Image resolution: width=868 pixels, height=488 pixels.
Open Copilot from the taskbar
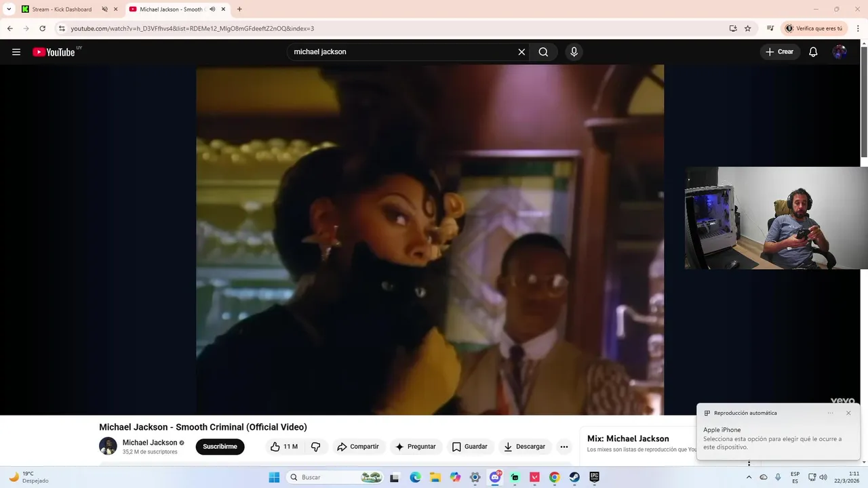455,477
